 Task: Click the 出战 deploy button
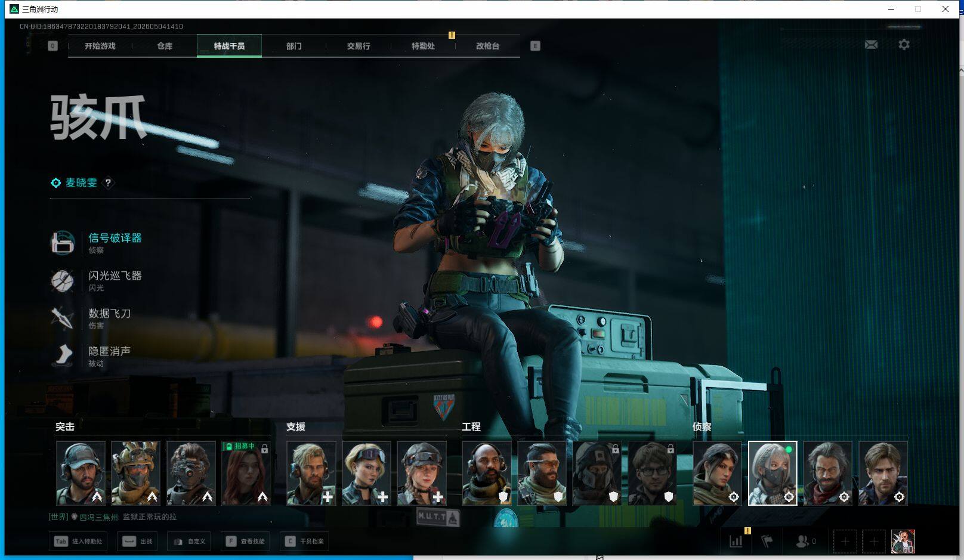click(x=137, y=542)
